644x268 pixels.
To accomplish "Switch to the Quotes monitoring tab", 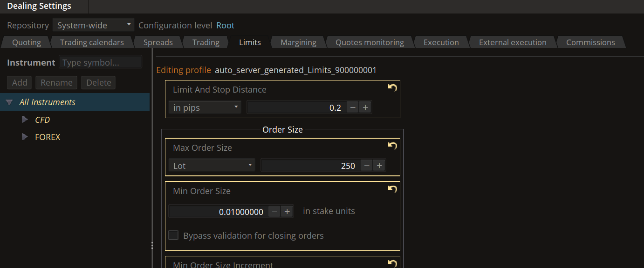I will pyautogui.click(x=370, y=42).
